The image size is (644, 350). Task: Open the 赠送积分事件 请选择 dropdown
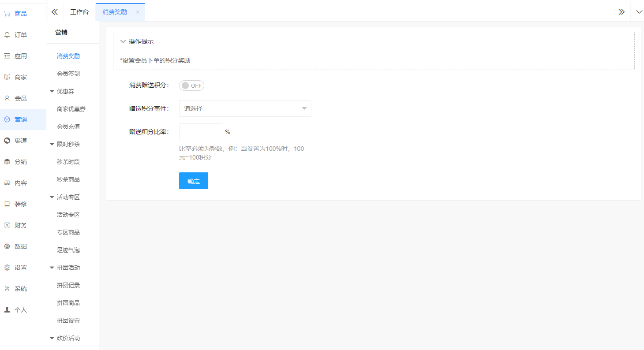pyautogui.click(x=245, y=108)
